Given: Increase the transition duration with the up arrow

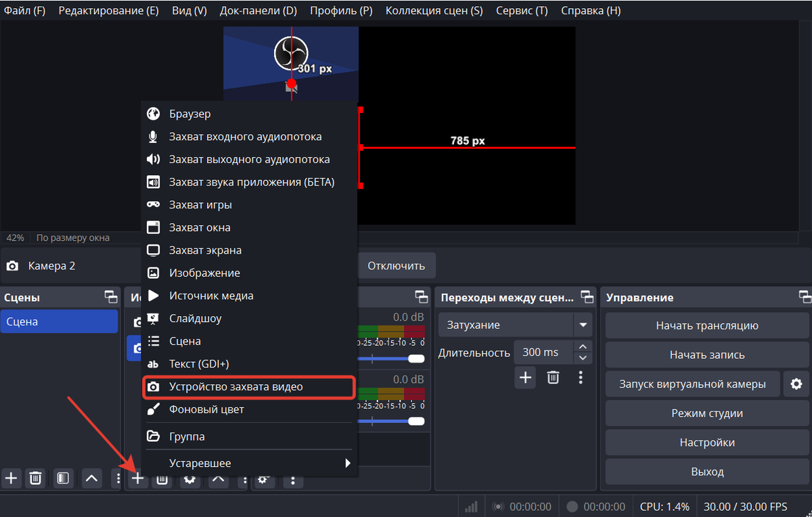Looking at the screenshot, I should coord(583,346).
